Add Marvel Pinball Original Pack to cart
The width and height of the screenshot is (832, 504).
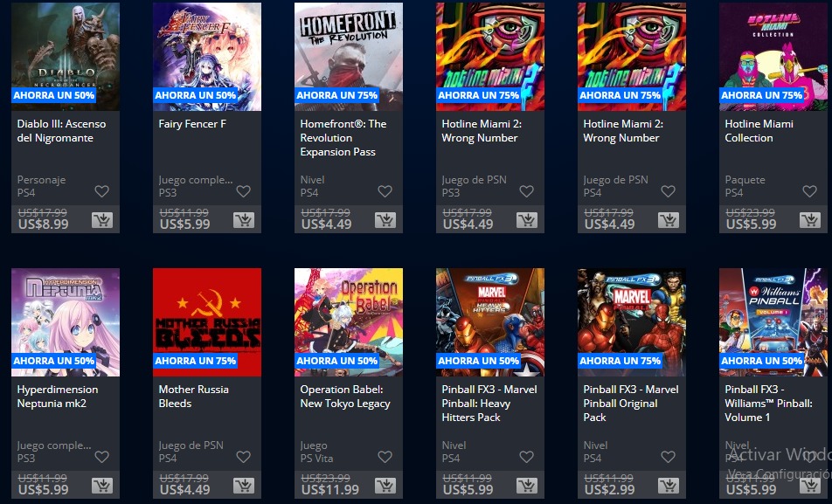(668, 485)
